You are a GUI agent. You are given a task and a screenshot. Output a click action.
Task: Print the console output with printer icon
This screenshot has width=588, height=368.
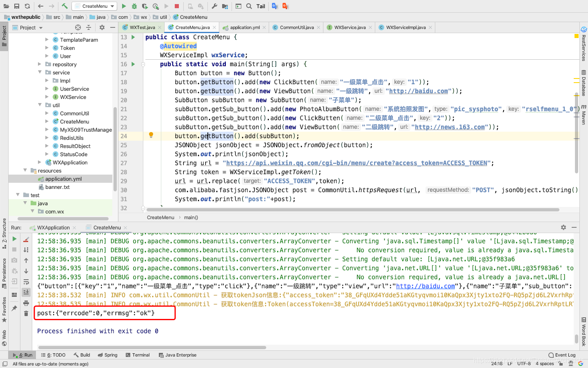pos(26,303)
